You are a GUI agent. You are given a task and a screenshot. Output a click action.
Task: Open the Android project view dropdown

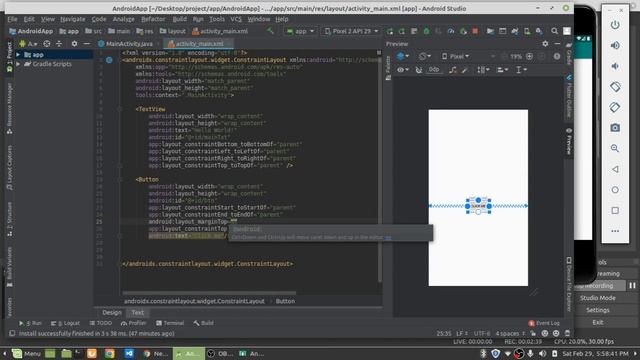point(28,44)
